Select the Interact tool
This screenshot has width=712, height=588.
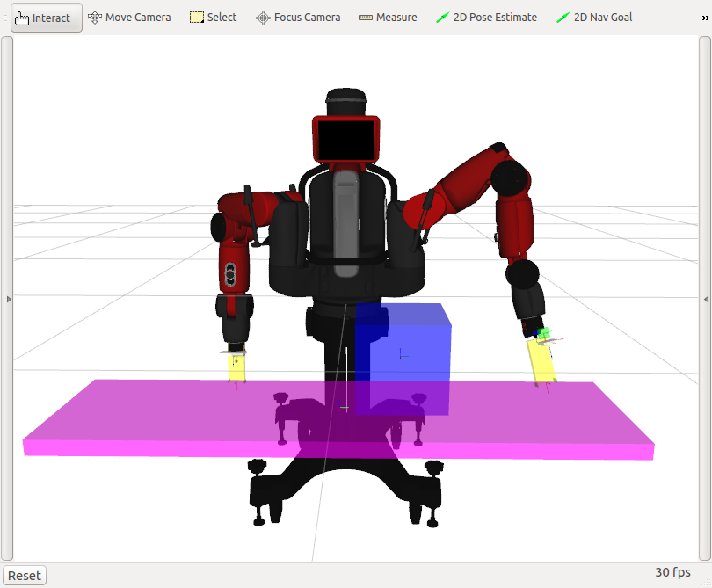pos(47,18)
